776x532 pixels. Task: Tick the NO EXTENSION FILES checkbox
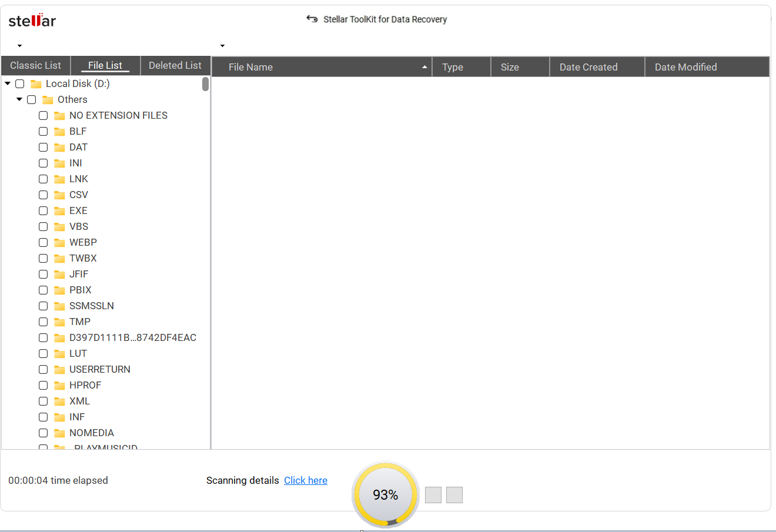click(44, 116)
